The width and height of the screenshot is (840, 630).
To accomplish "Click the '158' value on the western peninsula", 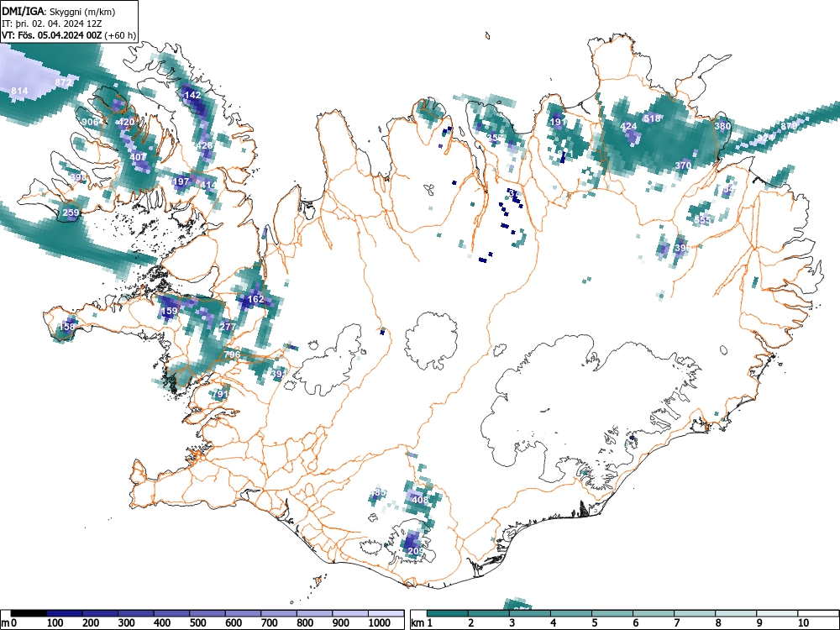I will [x=67, y=326].
